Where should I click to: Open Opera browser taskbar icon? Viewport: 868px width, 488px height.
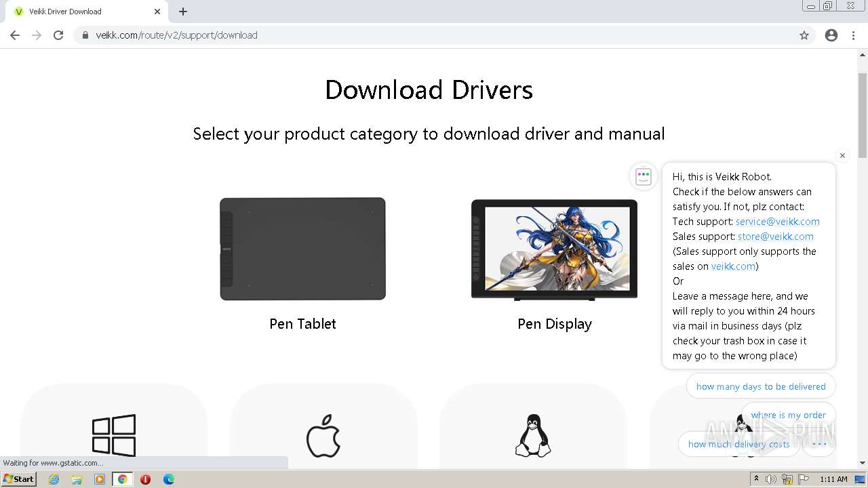point(145,479)
